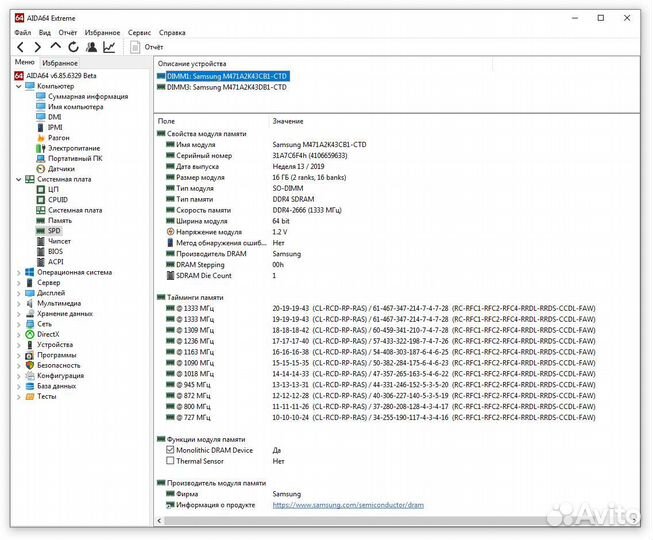Viewport: 653px width, 540px height.
Task: Select Суммарная информация tree icon
Action: (40, 97)
